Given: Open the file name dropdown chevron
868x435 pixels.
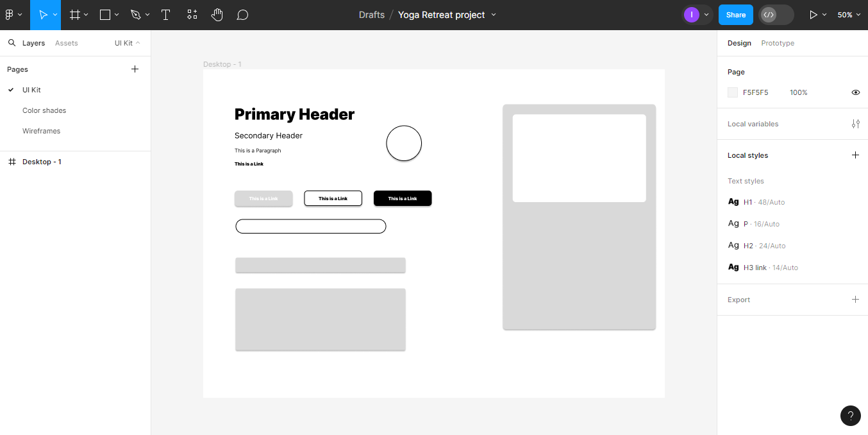Looking at the screenshot, I should pyautogui.click(x=494, y=15).
